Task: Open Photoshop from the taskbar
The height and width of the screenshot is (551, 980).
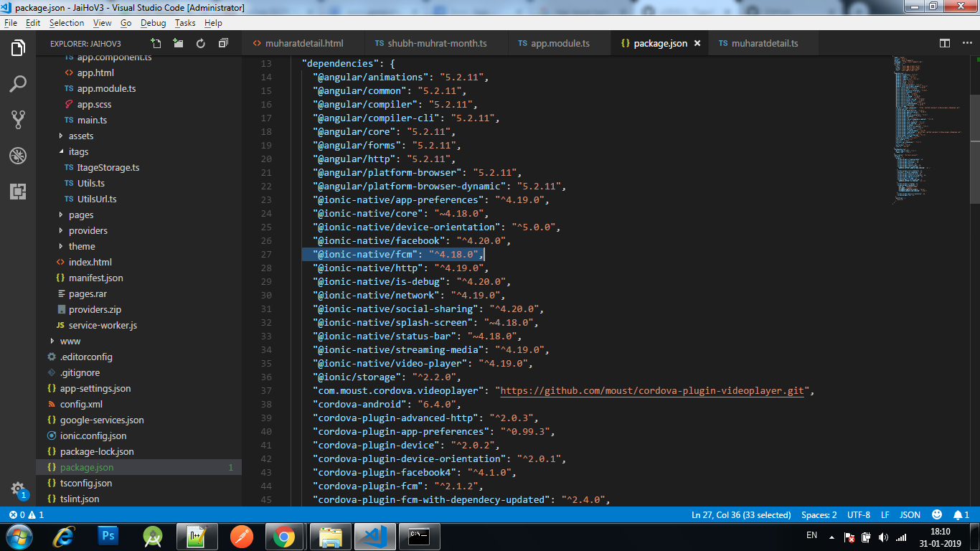Action: coord(108,536)
